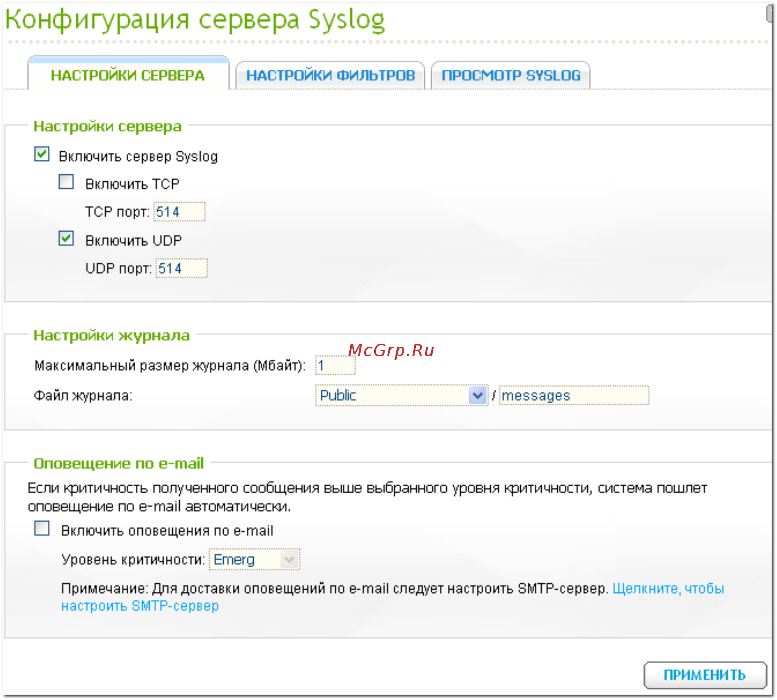Enable Включить оповещения по e-mail checkbox
777x700 pixels.
tap(42, 528)
